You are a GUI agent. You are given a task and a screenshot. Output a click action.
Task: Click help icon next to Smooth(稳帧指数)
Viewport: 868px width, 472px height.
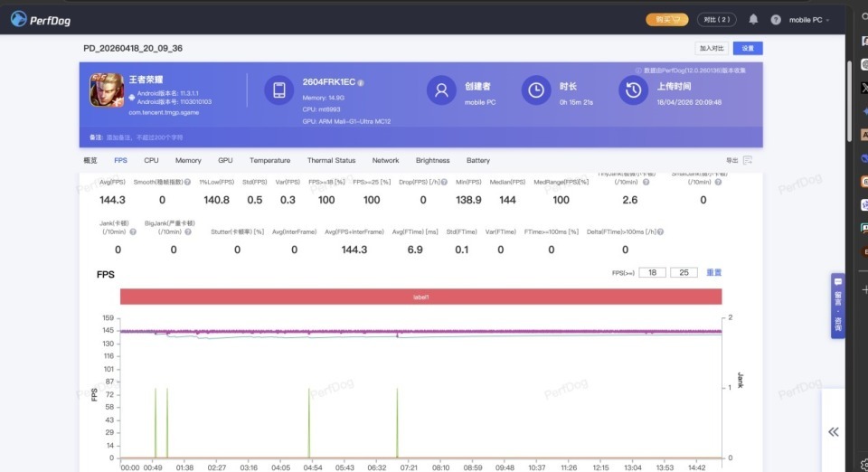coord(188,182)
